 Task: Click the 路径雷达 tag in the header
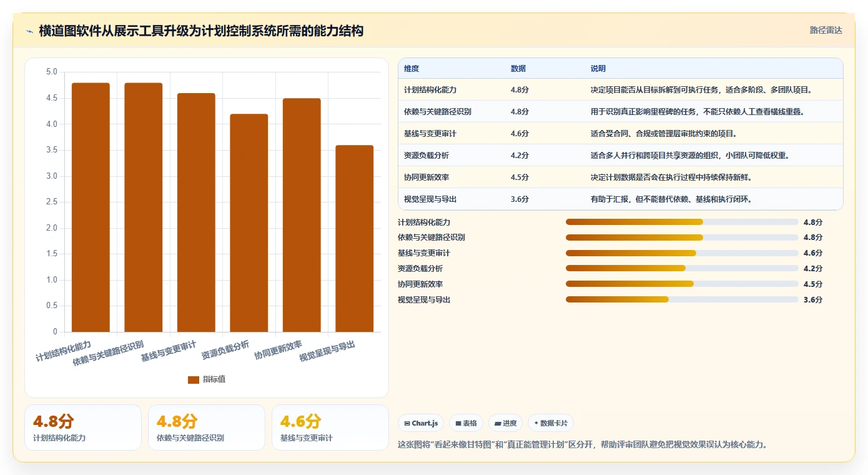(x=826, y=30)
